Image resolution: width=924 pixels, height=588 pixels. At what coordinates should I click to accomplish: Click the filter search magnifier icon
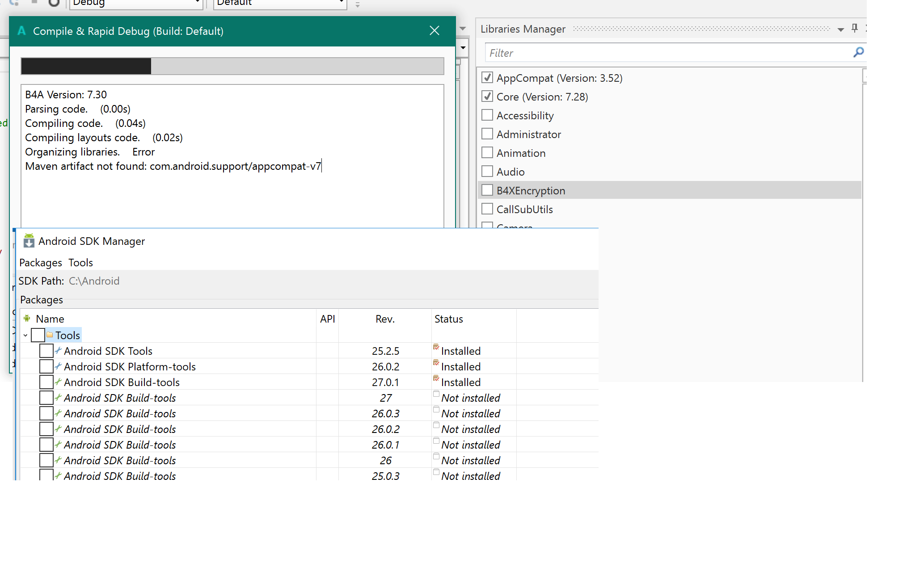click(858, 52)
